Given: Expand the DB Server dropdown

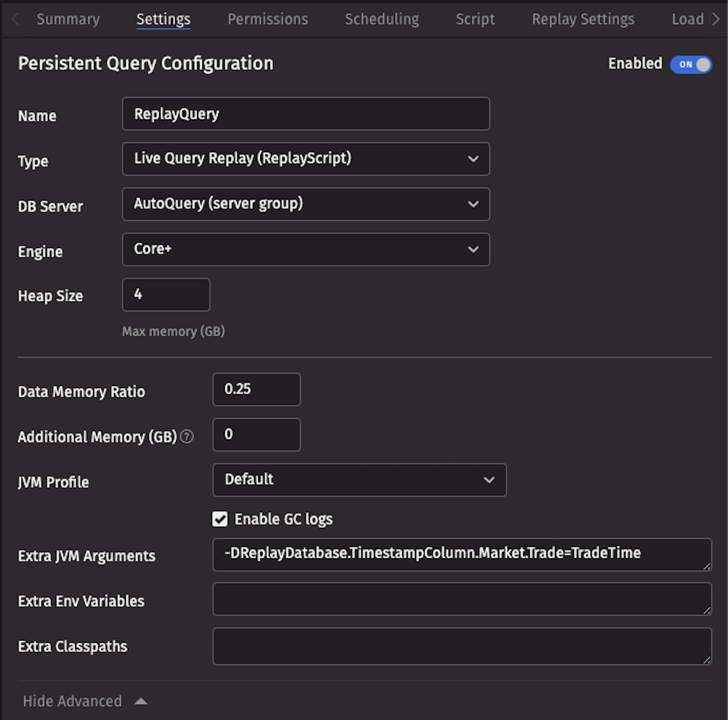Looking at the screenshot, I should coord(306,204).
